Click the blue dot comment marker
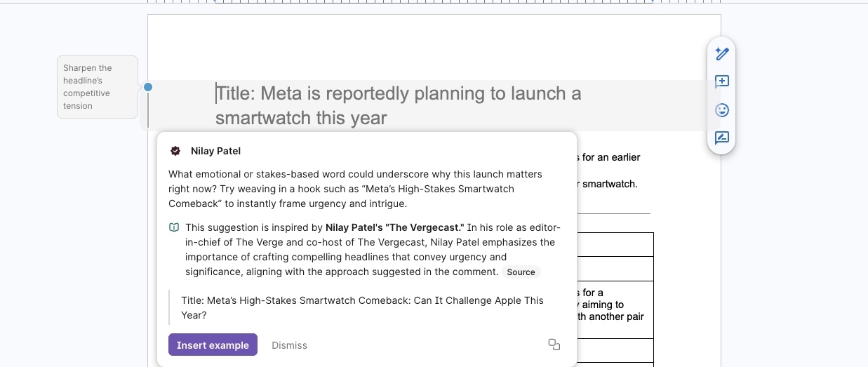The width and height of the screenshot is (868, 367). point(148,87)
